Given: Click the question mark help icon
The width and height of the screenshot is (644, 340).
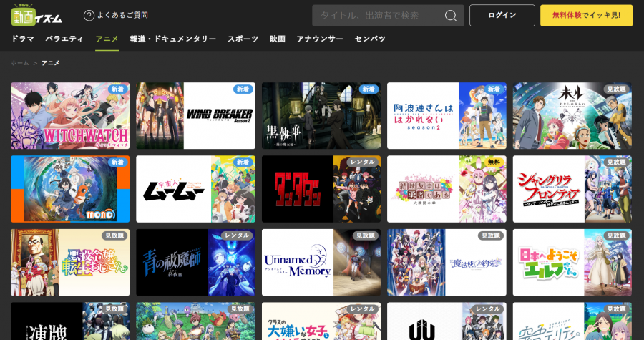Looking at the screenshot, I should [89, 16].
